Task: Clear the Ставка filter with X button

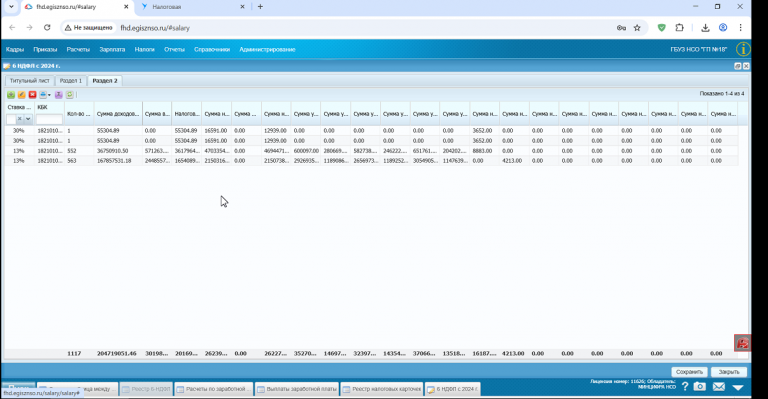Action: [20, 119]
